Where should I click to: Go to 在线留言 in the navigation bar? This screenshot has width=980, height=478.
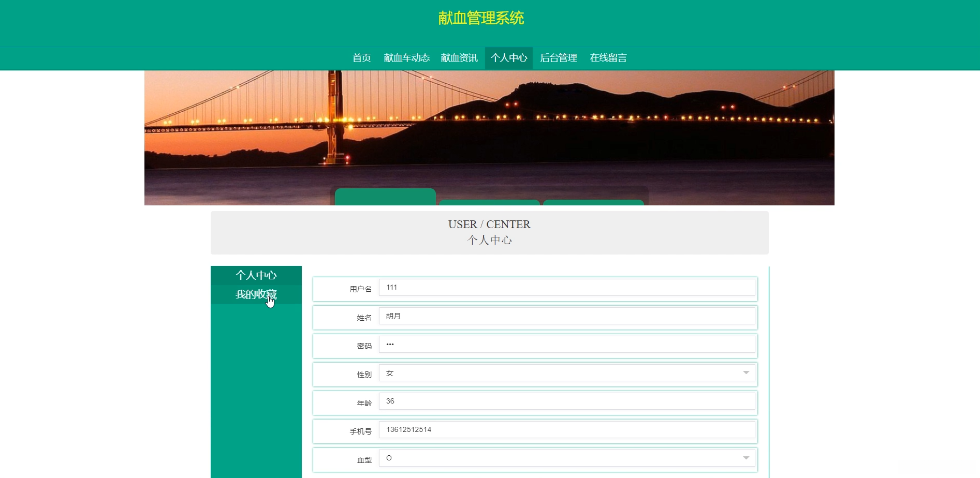[608, 58]
